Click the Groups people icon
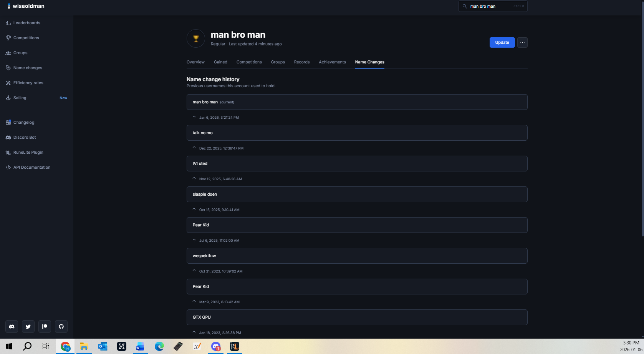 (8, 53)
